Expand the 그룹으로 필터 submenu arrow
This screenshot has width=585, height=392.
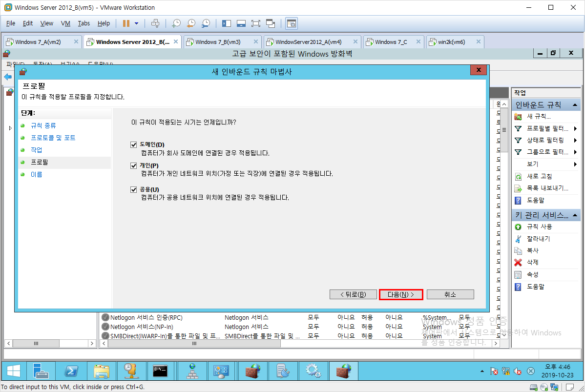575,152
